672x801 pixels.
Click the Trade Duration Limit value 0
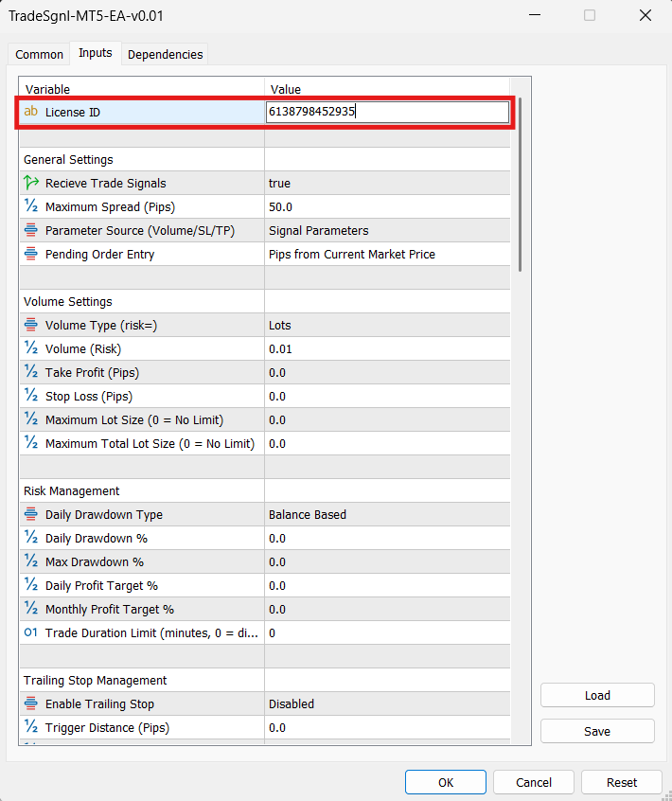pyautogui.click(x=387, y=632)
